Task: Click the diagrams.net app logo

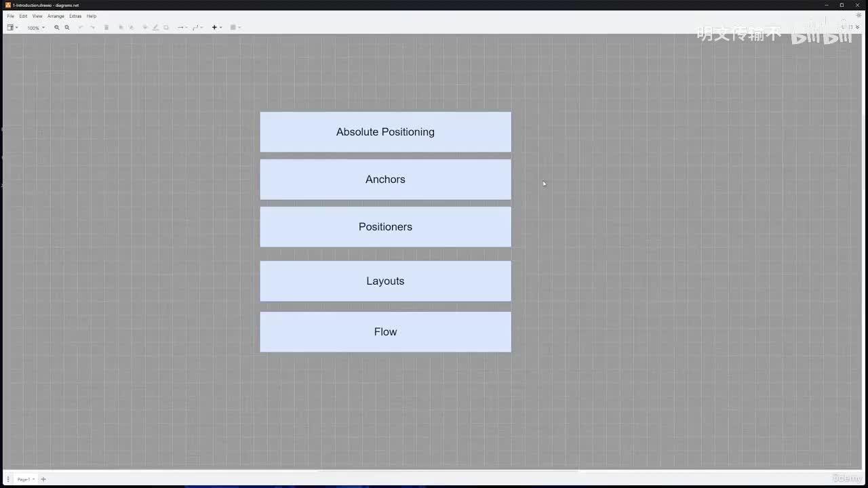Action: tap(8, 5)
